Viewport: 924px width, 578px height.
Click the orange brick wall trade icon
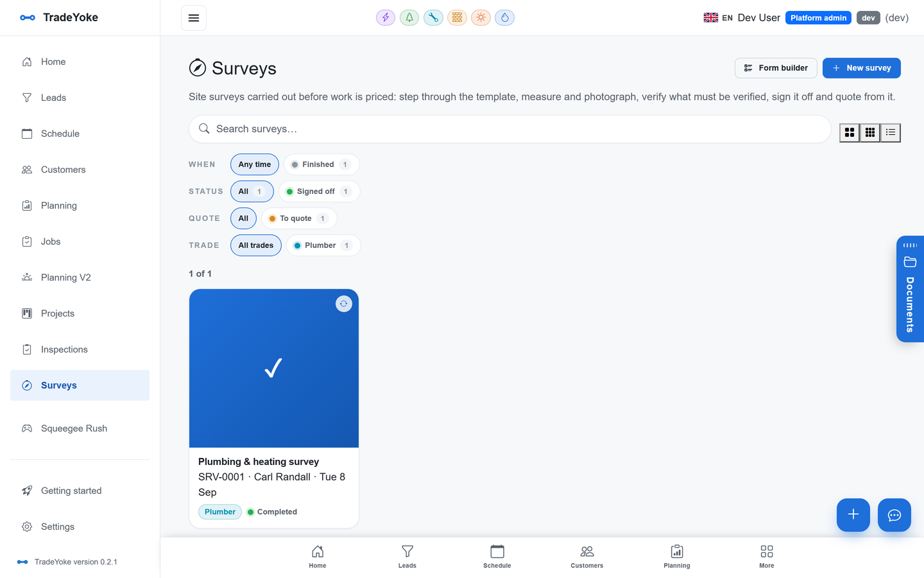(457, 17)
